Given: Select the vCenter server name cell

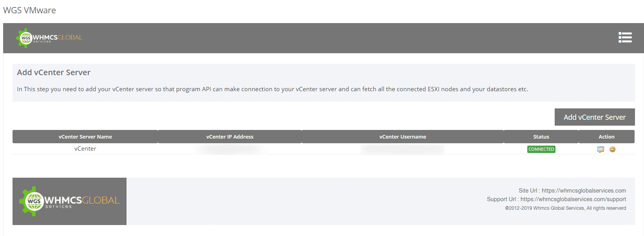Looking at the screenshot, I should coord(85,149).
